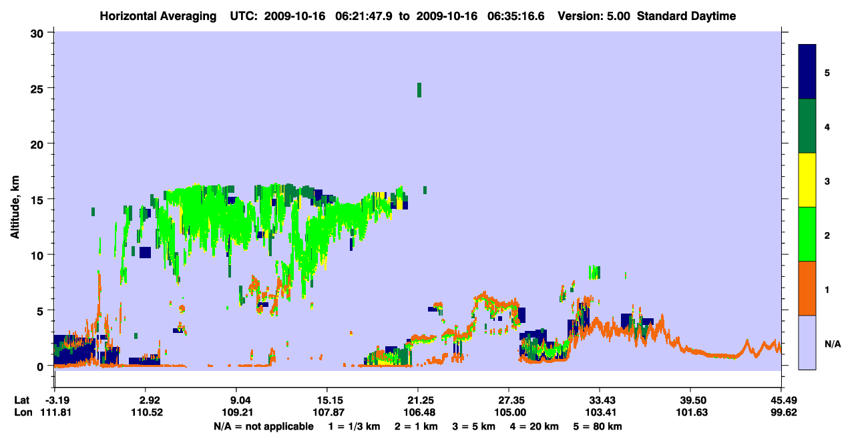Click the y-axis tick label 10
Image resolution: width=868 pixels, height=445 pixels.
point(39,255)
